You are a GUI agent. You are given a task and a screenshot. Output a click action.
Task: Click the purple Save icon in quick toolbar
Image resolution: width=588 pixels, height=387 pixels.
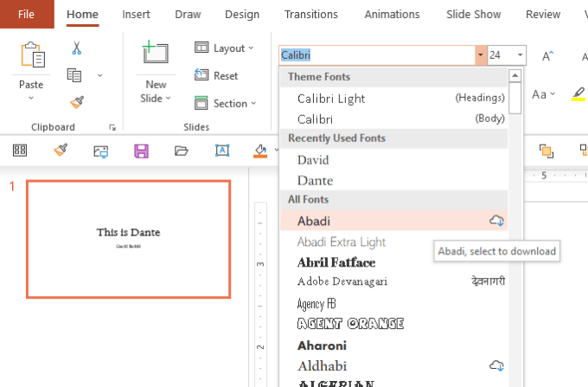point(141,151)
